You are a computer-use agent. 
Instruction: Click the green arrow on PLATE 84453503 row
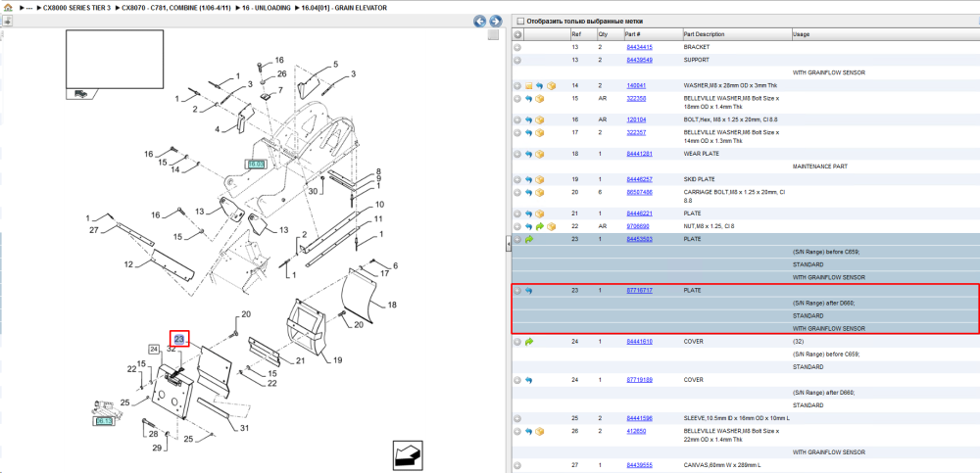529,239
